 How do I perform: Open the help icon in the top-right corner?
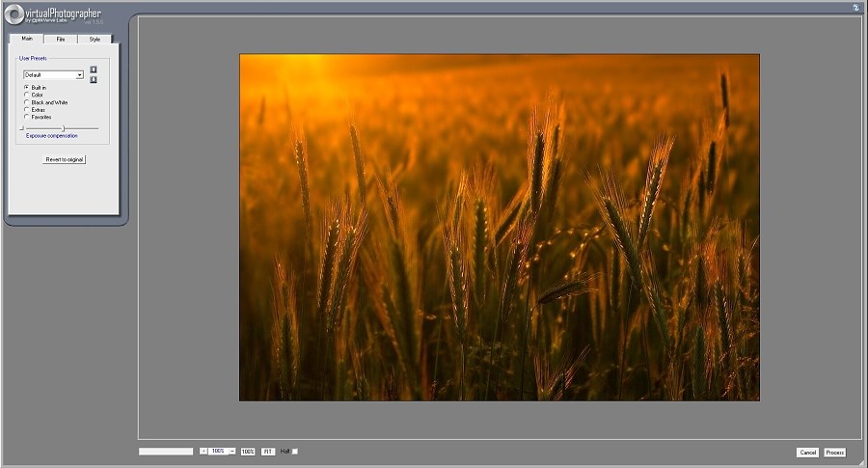click(x=855, y=7)
